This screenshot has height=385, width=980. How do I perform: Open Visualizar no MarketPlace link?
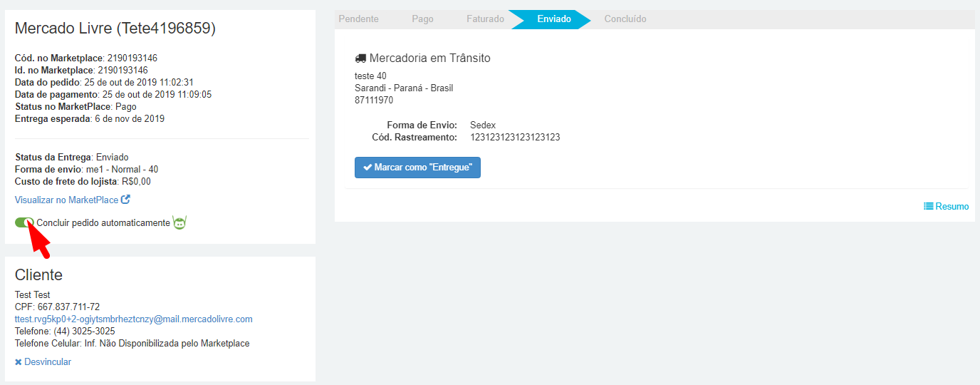pos(72,200)
